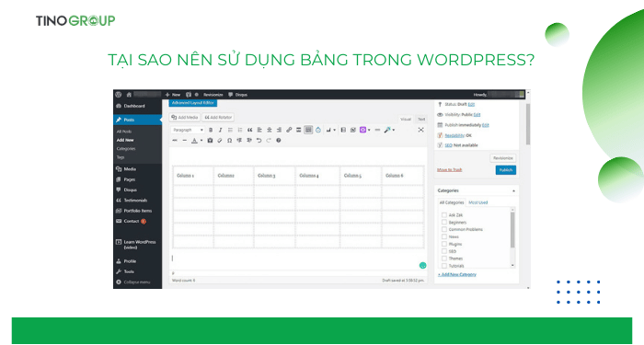Image resolution: width=644 pixels, height=345 pixels.
Task: Open Pages menu in sidebar
Action: [126, 180]
